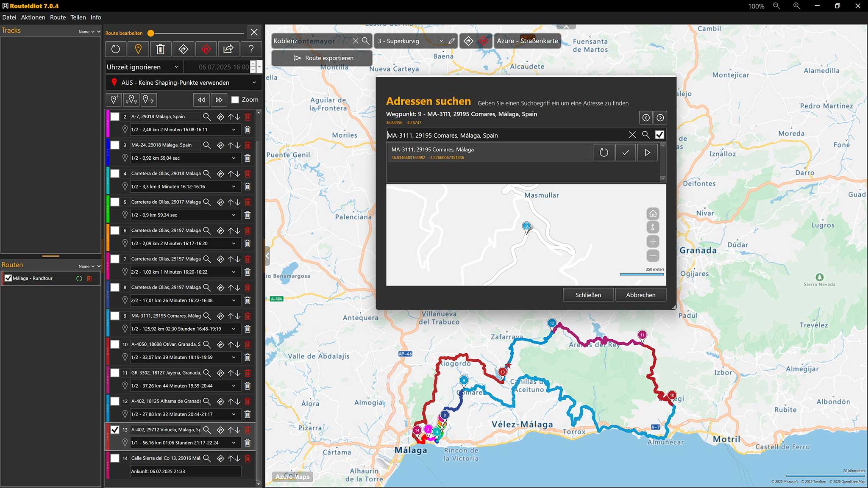Toggle checkbox for waypoint 14 Calle Sierra
The height and width of the screenshot is (488, 868).
[x=115, y=458]
